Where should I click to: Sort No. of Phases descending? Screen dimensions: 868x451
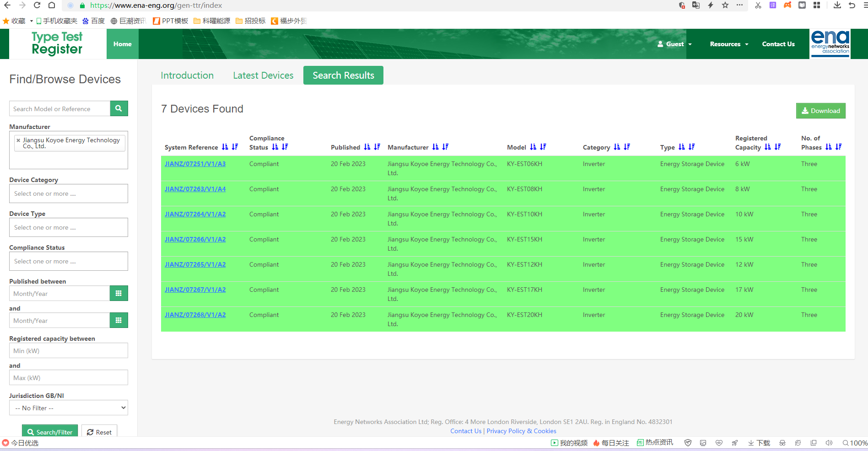(x=839, y=147)
